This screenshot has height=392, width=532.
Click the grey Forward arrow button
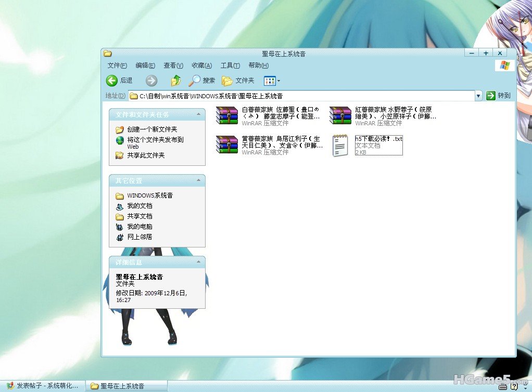tap(151, 81)
